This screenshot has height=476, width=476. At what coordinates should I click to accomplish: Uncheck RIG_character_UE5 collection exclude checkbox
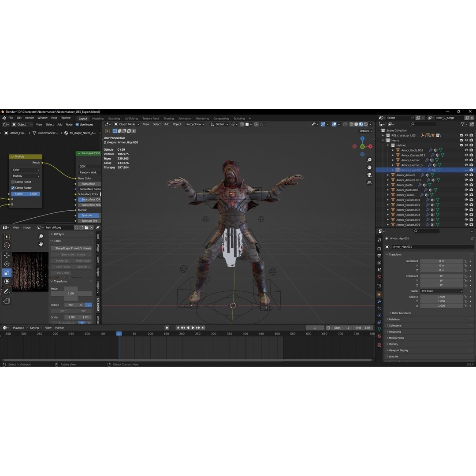[x=461, y=135]
